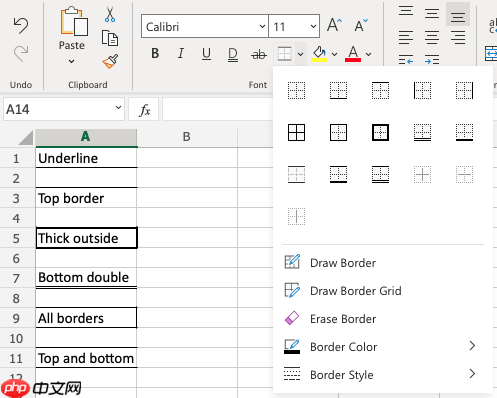The image size is (497, 398).
Task: Click the Select All corner triangle
Action: 26,137
